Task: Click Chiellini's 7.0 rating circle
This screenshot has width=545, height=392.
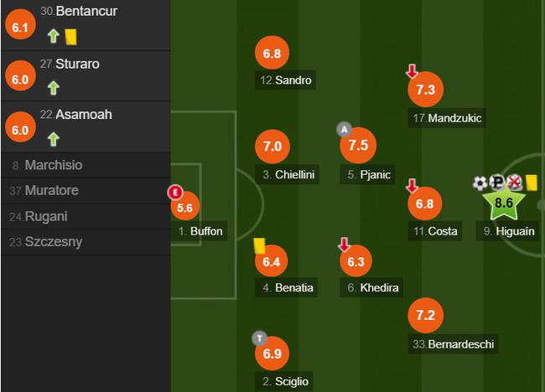Action: (x=272, y=147)
